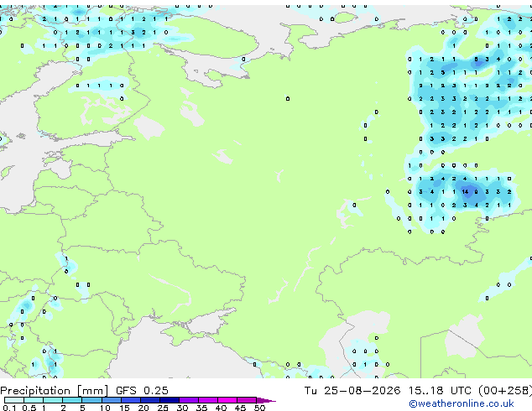Pick the 25 to 30 mm navy swatch
Viewport: 532px width, 411px height.
point(169,400)
